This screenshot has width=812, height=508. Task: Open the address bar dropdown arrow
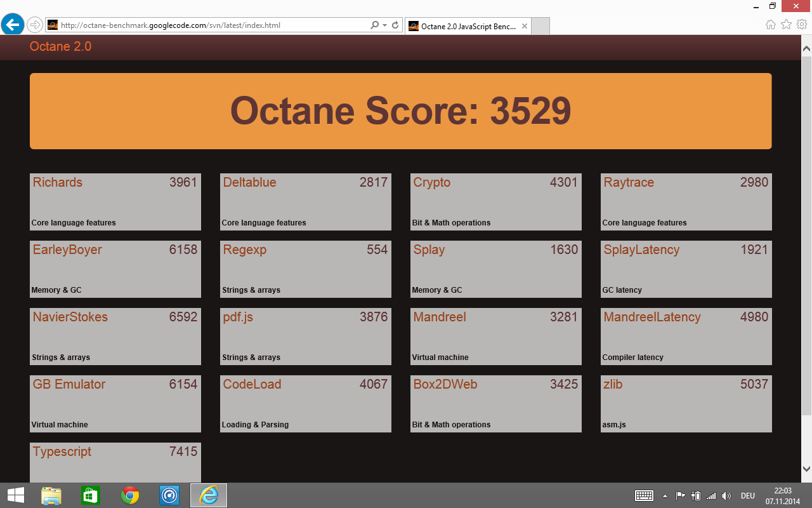384,25
